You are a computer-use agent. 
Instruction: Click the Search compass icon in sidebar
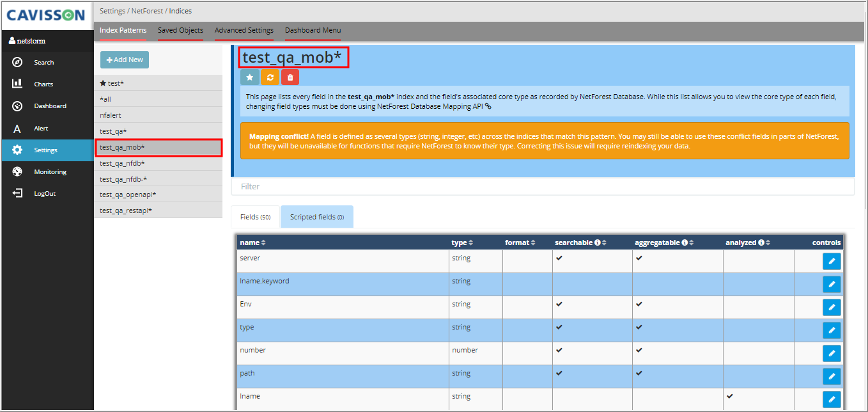point(18,62)
